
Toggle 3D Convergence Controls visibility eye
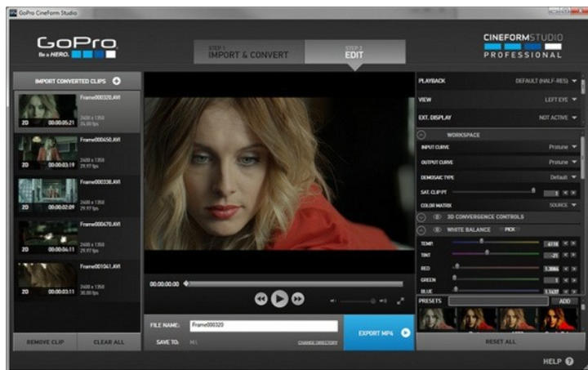[x=436, y=216]
